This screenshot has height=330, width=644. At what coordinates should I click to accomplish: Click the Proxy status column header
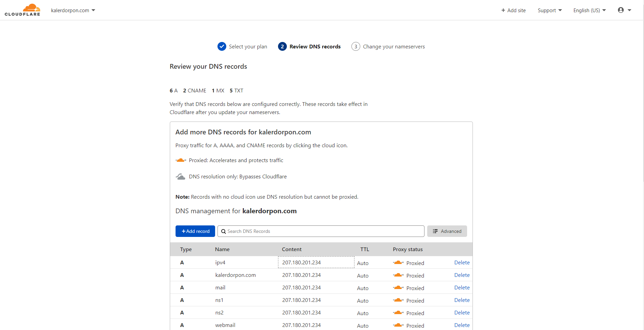coord(408,249)
